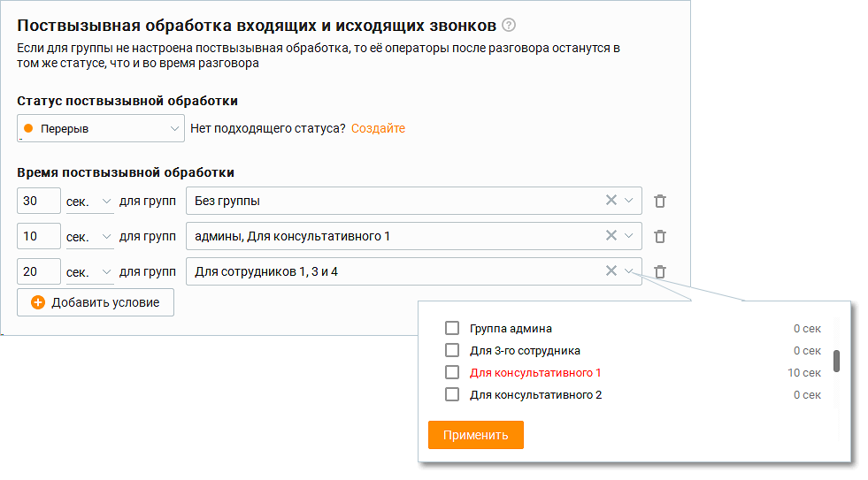Screen dimensions: 868x480
Task: Click the 'Для 3-го сотрудника' label
Action: [525, 351]
